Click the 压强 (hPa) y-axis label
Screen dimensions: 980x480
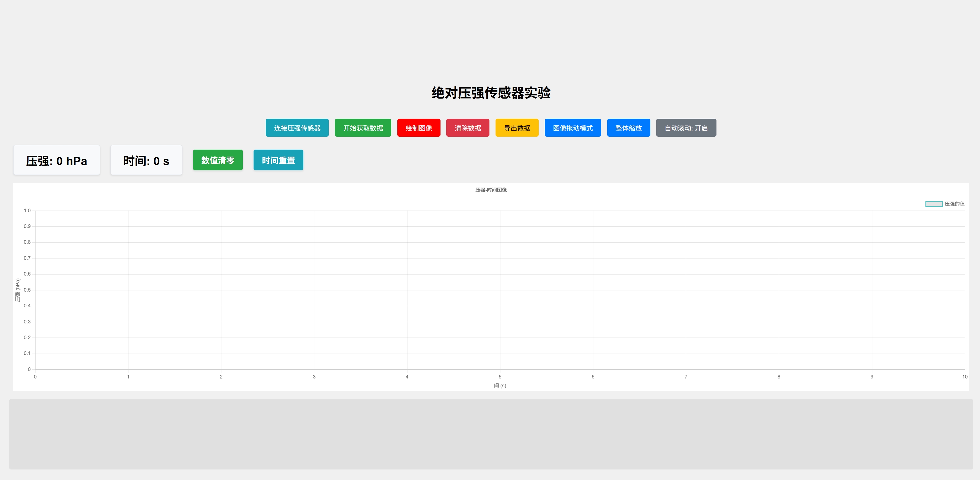coord(17,290)
